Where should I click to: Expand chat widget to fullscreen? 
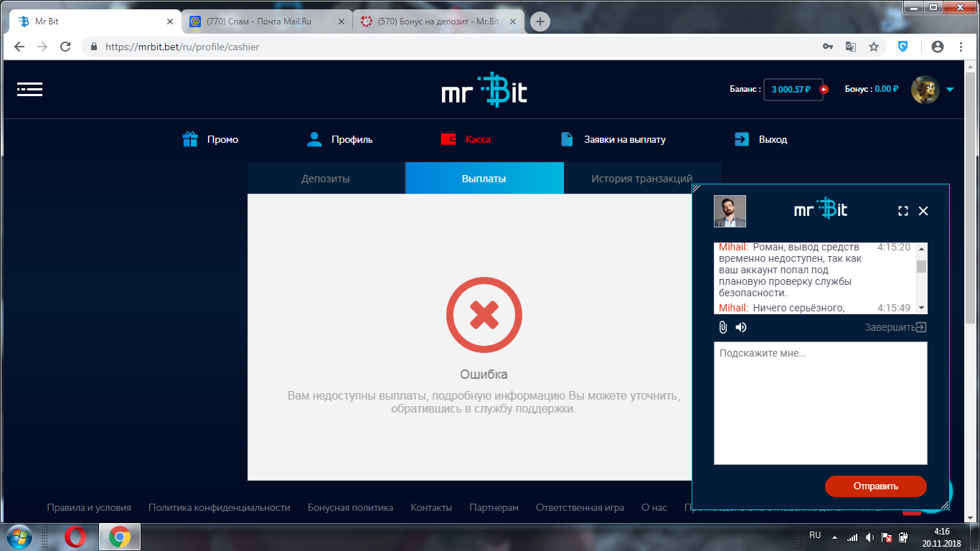[903, 211]
